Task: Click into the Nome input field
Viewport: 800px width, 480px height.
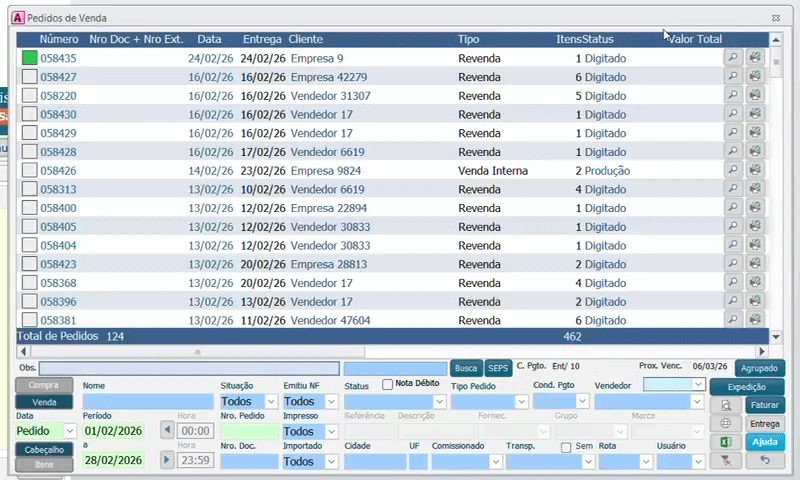Action: 147,402
